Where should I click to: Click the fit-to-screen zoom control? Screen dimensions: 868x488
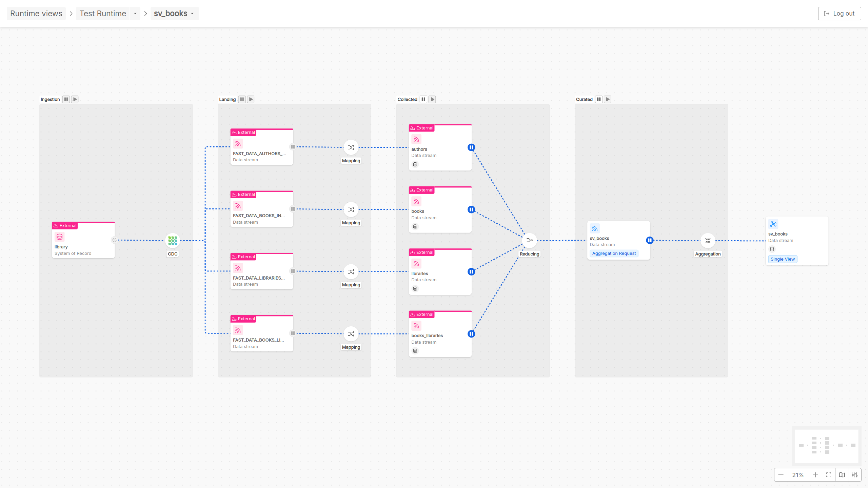point(829,475)
